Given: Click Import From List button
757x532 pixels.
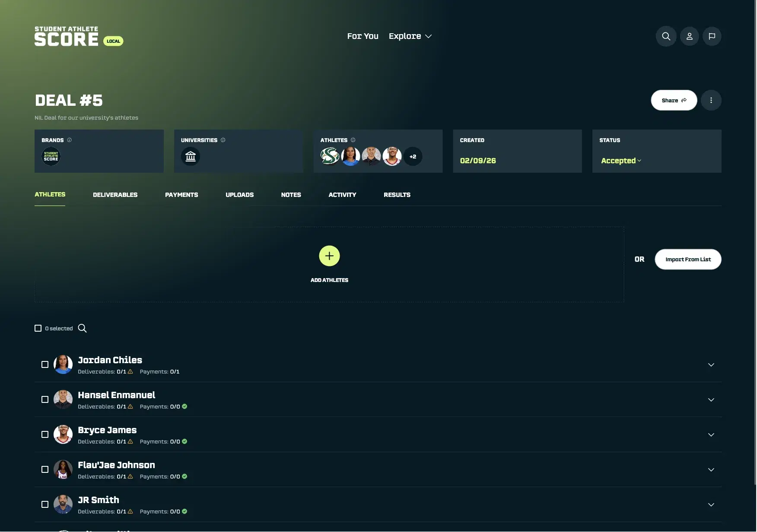Looking at the screenshot, I should point(688,260).
